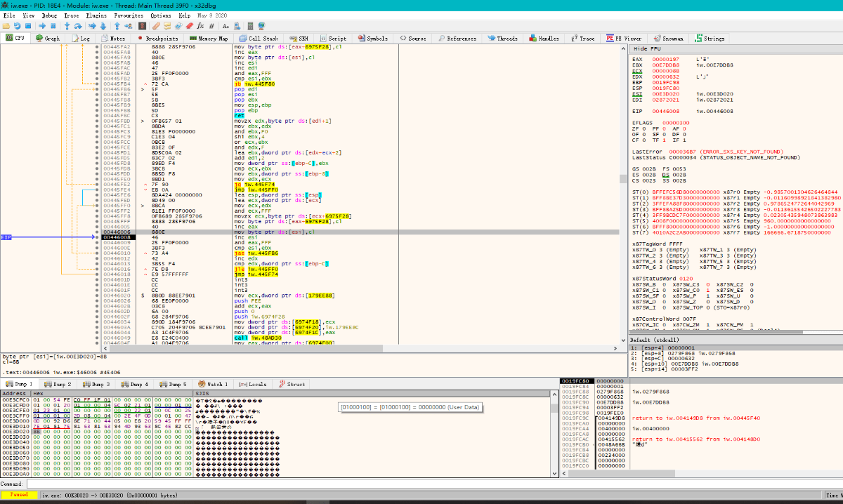Click the Hide FPU button

click(x=646, y=48)
